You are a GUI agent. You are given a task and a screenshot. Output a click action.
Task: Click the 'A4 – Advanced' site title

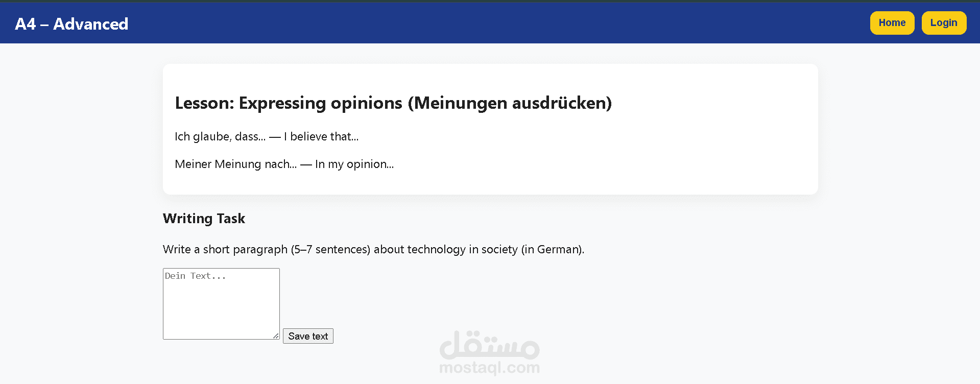[71, 24]
